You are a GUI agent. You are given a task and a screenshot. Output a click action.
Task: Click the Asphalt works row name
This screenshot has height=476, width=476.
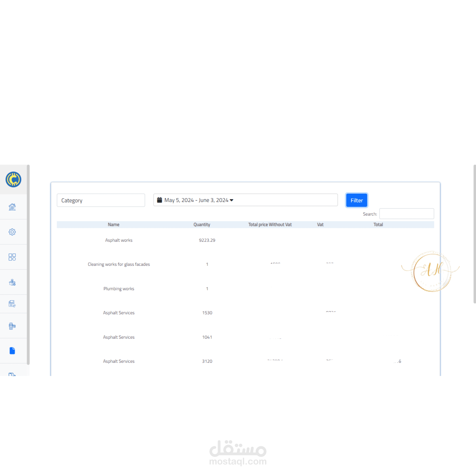[x=119, y=240]
